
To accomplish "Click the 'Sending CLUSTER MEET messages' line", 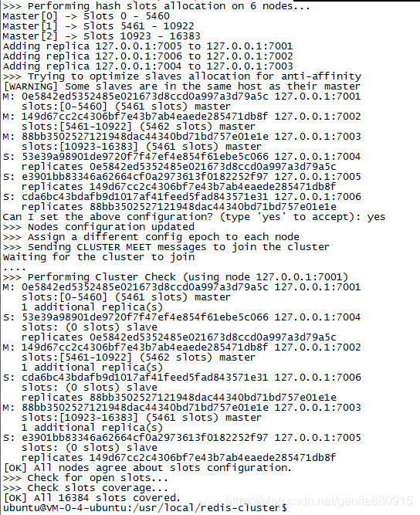I will pos(166,247).
